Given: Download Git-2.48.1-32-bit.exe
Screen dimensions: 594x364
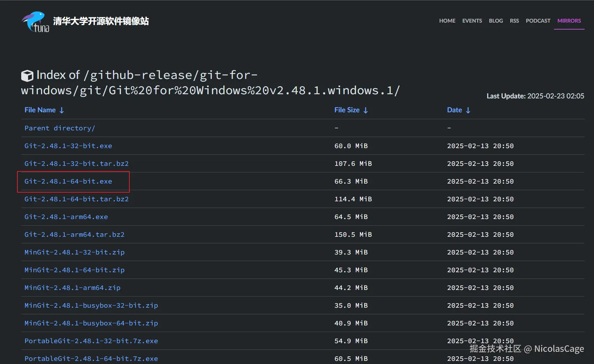Looking at the screenshot, I should (x=68, y=146).
